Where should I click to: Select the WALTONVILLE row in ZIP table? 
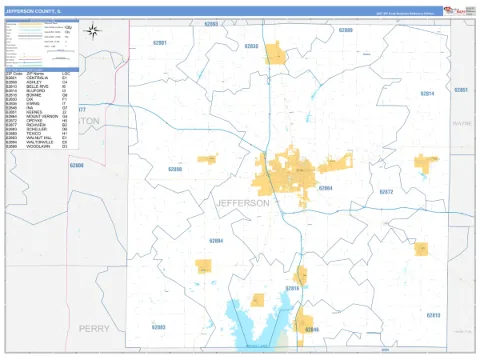click(x=42, y=142)
